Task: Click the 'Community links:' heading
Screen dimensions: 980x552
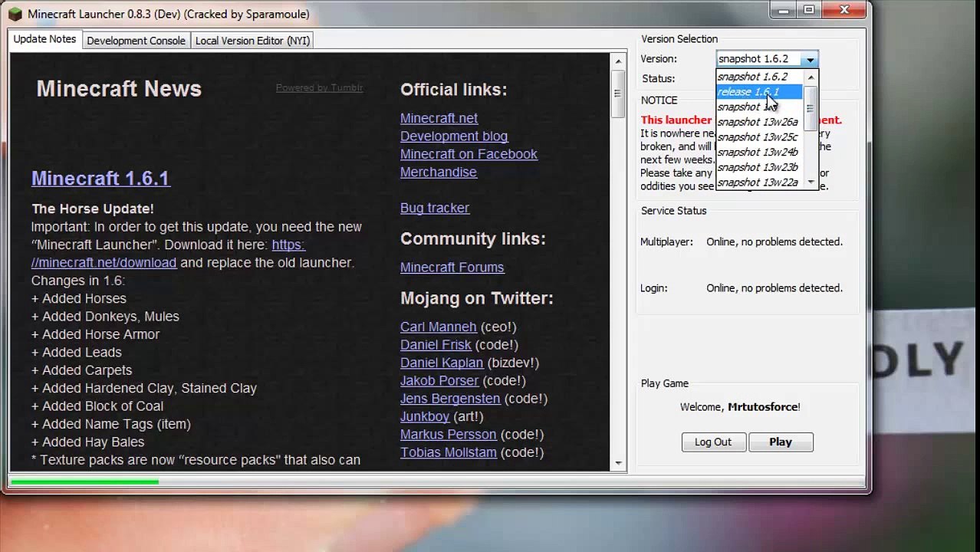Action: [x=473, y=238]
